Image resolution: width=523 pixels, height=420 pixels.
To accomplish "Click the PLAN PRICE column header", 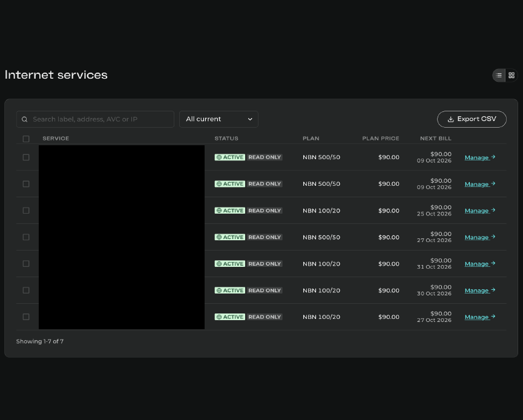I will 381,139.
